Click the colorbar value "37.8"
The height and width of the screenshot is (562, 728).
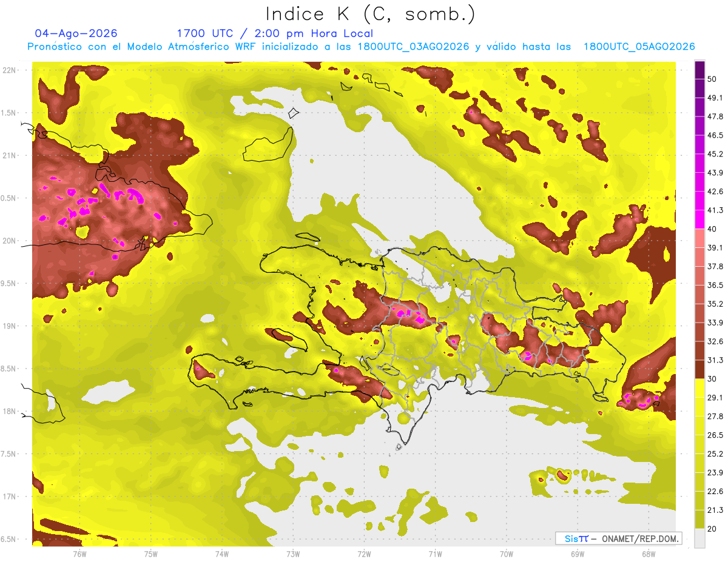[715, 266]
